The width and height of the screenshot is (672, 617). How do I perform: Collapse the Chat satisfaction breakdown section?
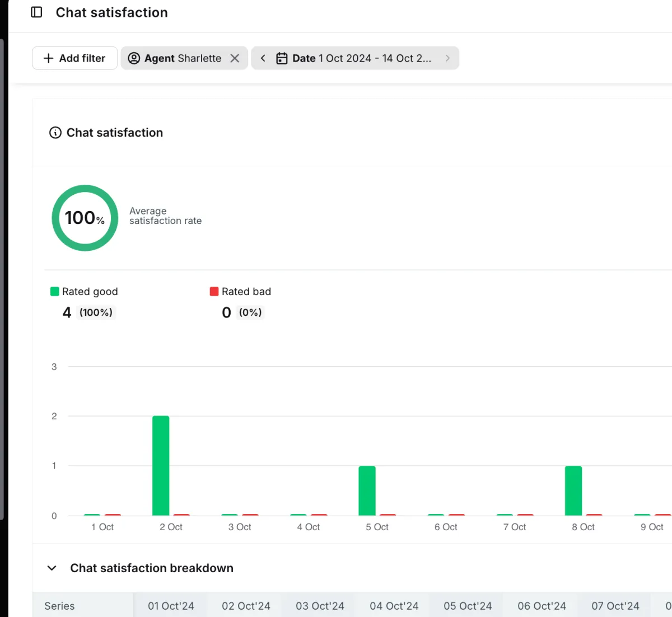click(52, 568)
